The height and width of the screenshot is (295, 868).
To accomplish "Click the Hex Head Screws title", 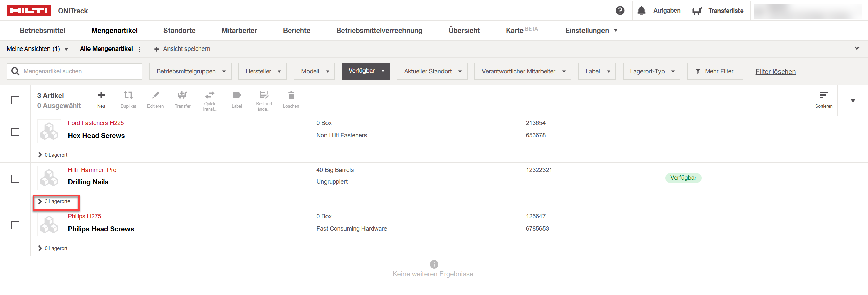I will (96, 136).
